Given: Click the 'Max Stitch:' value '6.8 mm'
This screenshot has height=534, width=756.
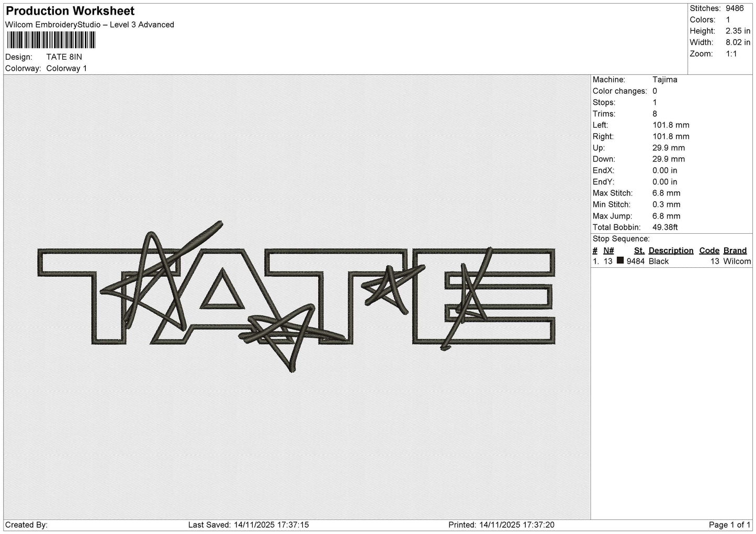Looking at the screenshot, I should pos(666,193).
